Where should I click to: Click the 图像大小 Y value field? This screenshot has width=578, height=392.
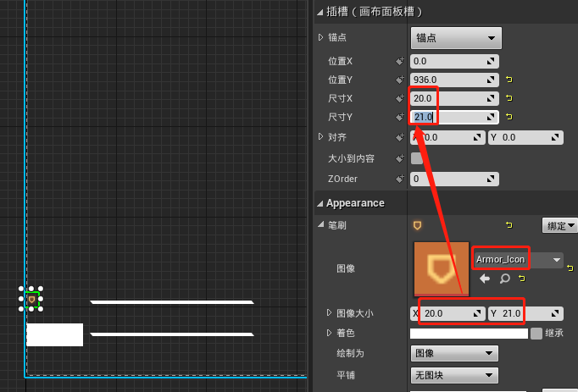click(525, 313)
